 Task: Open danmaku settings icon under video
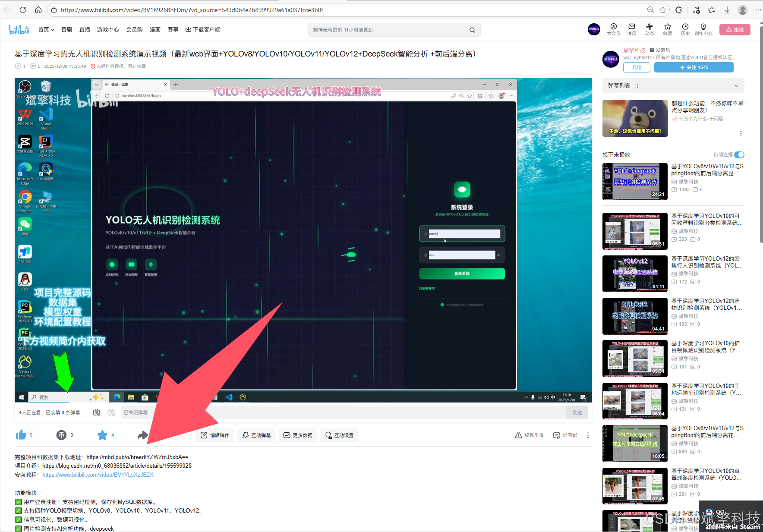111,412
